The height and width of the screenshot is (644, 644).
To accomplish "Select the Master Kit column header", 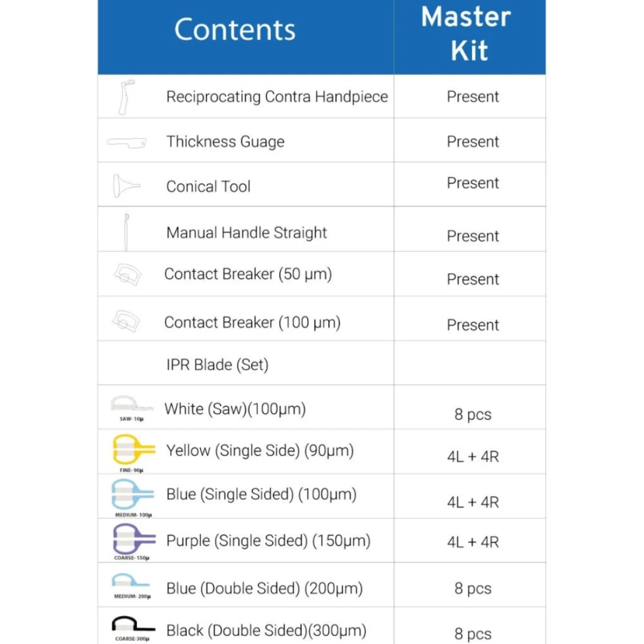I will click(x=466, y=33).
